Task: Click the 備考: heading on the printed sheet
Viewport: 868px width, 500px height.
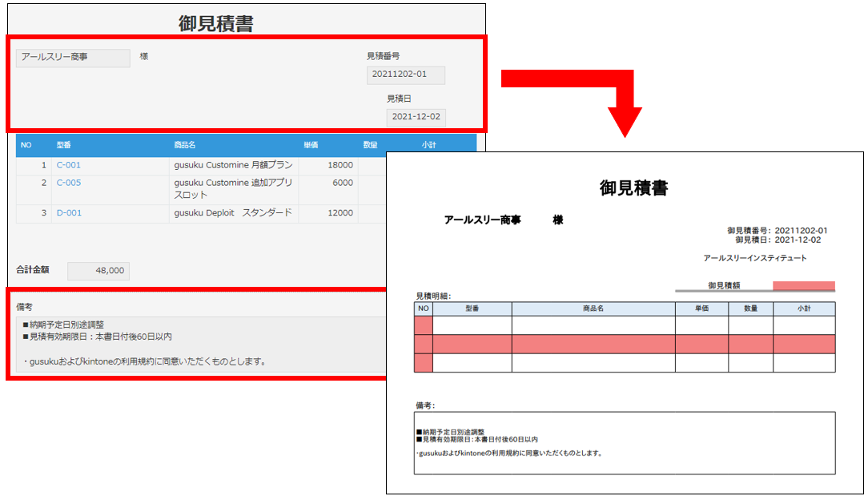Action: 425,406
